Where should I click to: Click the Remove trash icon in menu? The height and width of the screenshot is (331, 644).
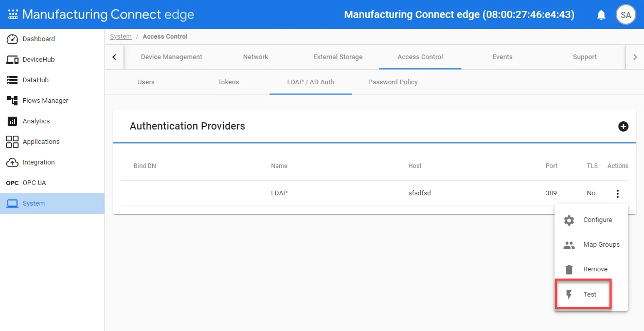(x=569, y=269)
